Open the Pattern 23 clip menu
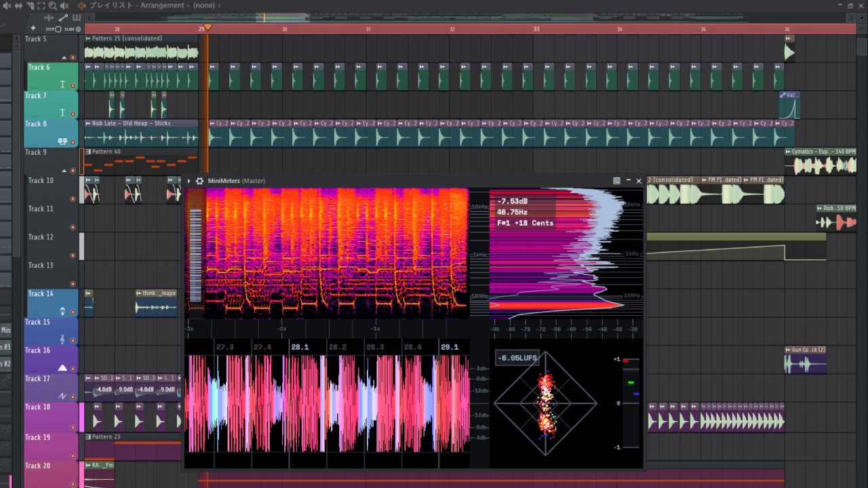This screenshot has height=488, width=868. tap(88, 436)
